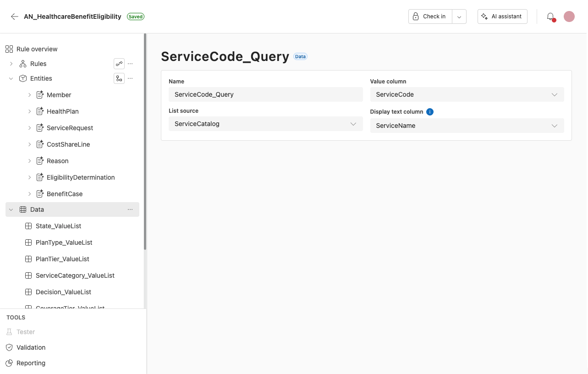Viewport: 588px width, 374px height.
Task: Open the Entities relationship diagram button
Action: 119,78
